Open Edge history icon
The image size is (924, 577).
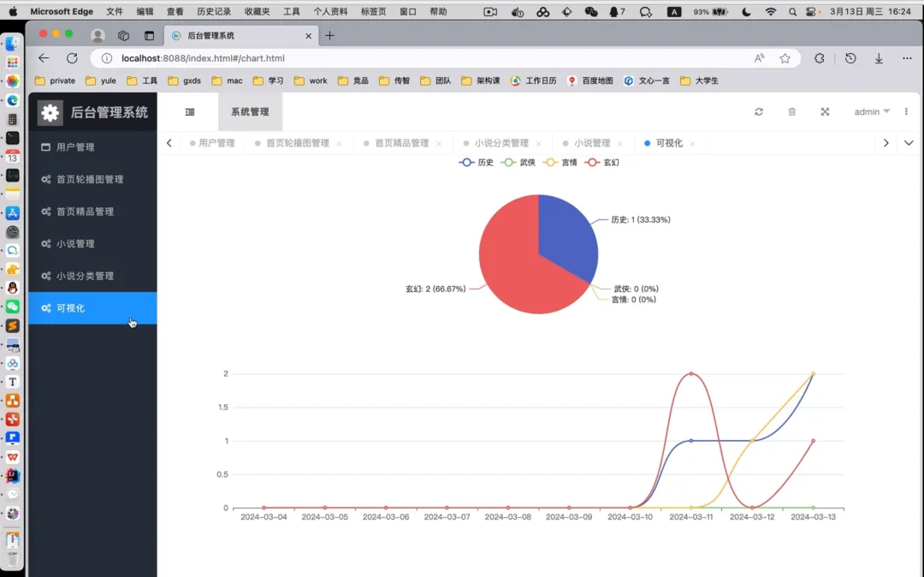pos(850,57)
